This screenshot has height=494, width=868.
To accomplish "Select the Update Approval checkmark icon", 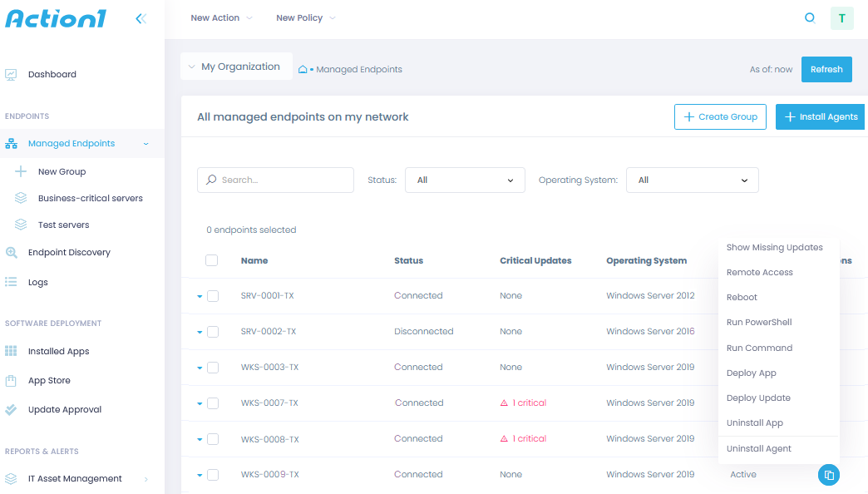I will [12, 409].
